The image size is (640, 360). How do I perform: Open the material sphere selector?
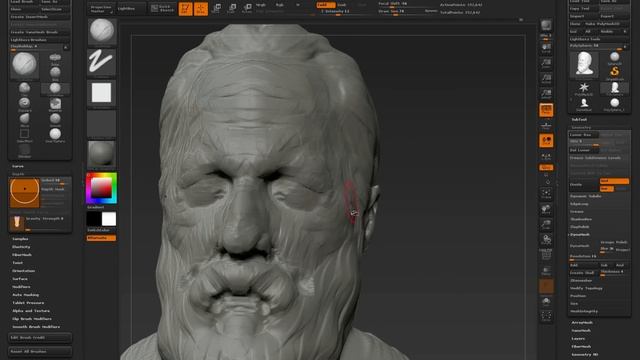(x=102, y=154)
